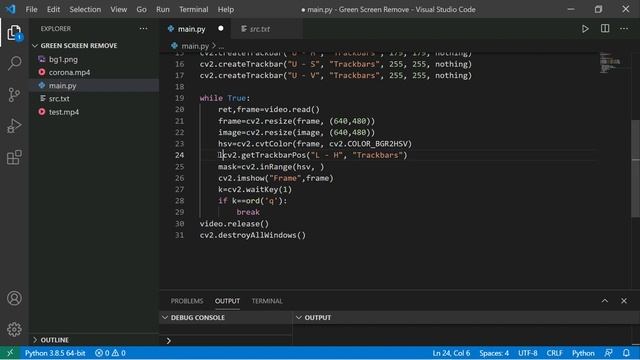This screenshot has width=640, height=360.
Task: Open Explorer Views and More Actions ellipsis
Action: click(x=143, y=29)
